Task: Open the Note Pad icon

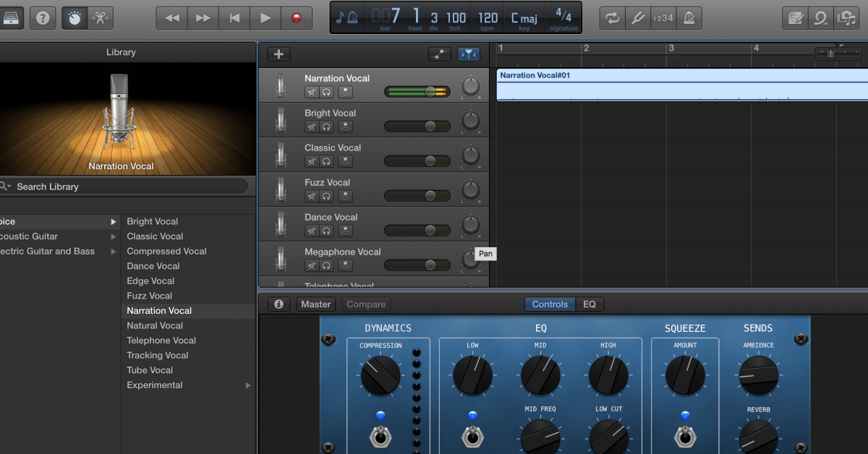Action: point(796,18)
